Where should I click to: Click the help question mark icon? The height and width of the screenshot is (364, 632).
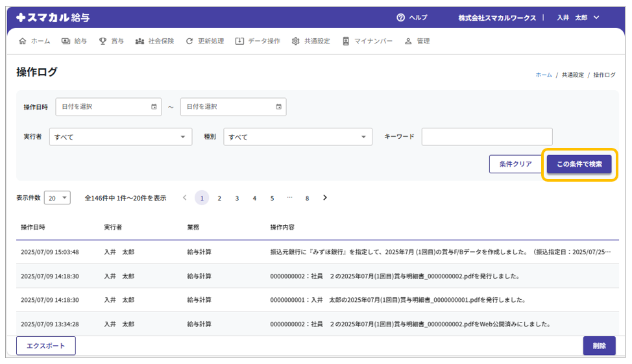[400, 18]
